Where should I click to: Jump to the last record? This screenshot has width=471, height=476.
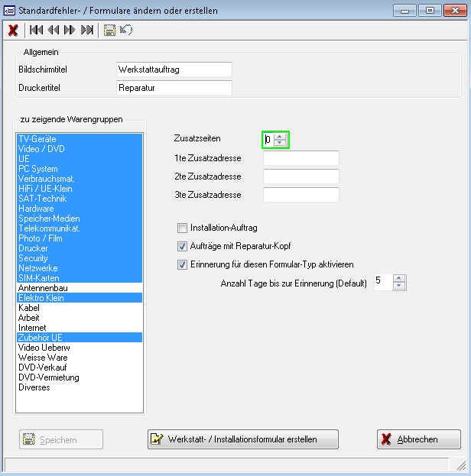tap(86, 31)
